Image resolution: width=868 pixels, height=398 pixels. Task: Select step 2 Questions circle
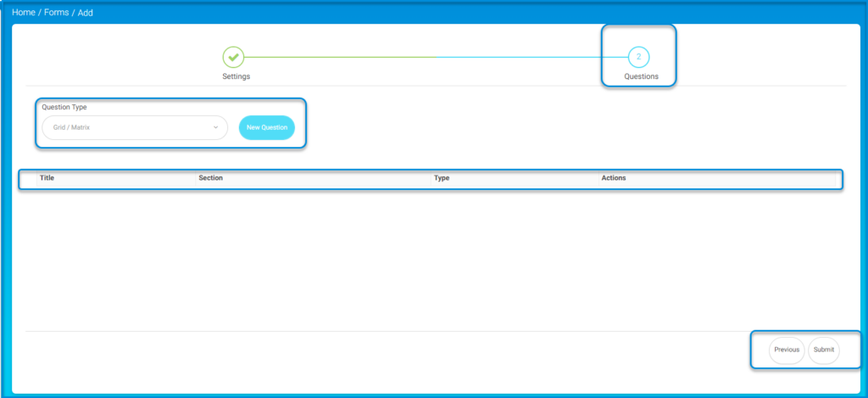coord(638,57)
